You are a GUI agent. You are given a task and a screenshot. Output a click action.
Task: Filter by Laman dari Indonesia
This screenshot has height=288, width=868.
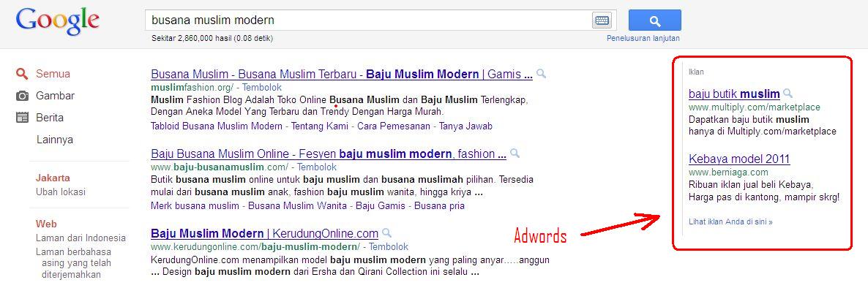(x=81, y=238)
